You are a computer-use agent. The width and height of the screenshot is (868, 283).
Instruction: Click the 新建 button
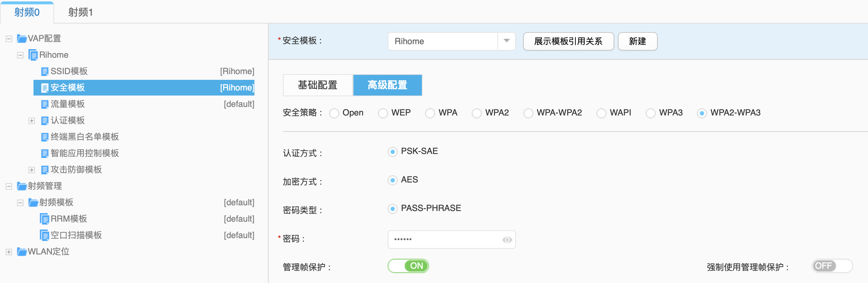(x=637, y=41)
